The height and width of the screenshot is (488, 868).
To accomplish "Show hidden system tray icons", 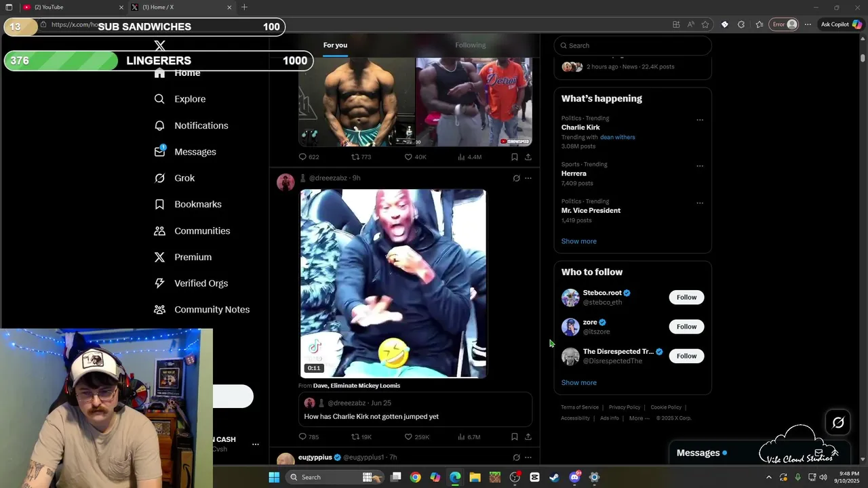I will tap(768, 477).
